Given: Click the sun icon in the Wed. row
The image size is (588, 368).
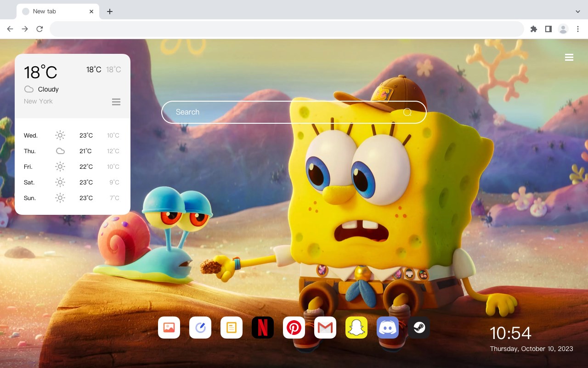Looking at the screenshot, I should [x=60, y=135].
